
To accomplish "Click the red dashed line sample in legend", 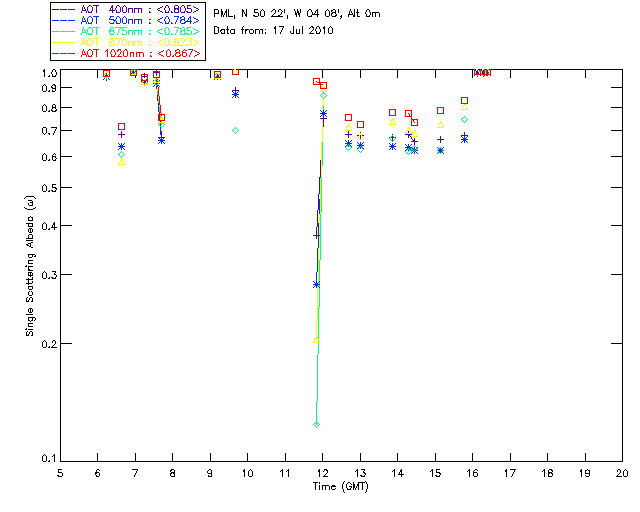I will [64, 53].
